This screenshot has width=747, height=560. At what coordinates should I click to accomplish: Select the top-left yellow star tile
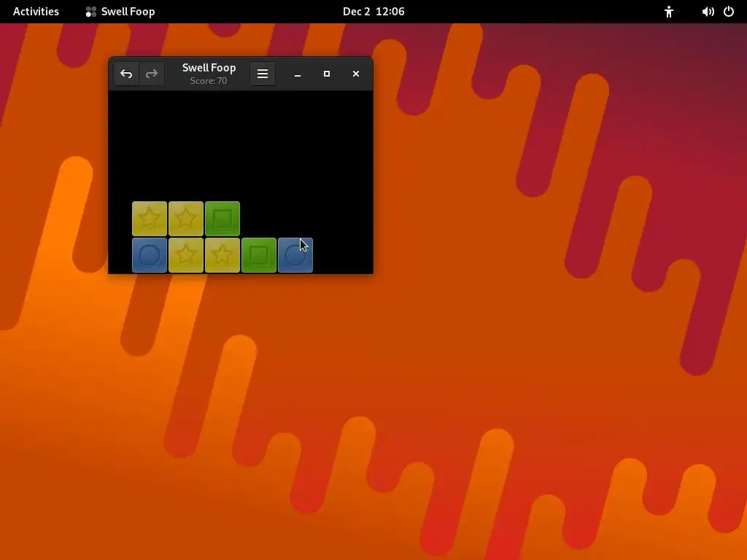coord(150,219)
